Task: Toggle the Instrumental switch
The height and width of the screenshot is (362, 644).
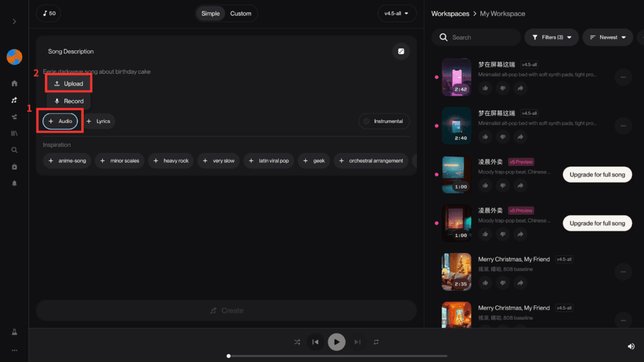Action: click(384, 121)
